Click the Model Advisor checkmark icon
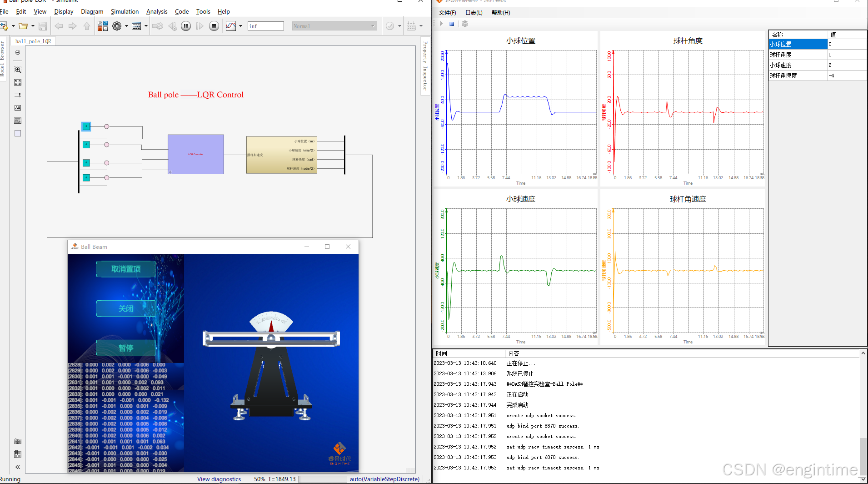 [x=390, y=26]
